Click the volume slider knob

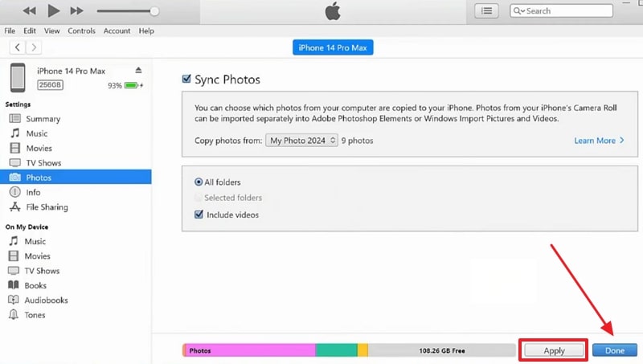pyautogui.click(x=154, y=11)
